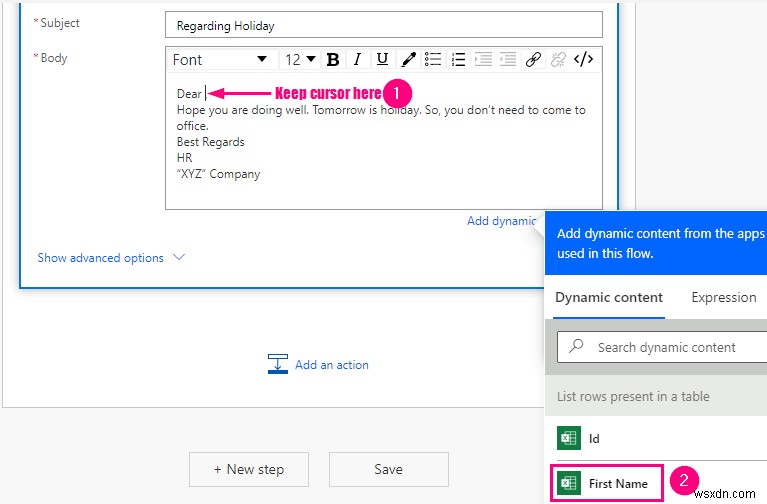Click the magnifier icon in dynamic content search

point(576,346)
